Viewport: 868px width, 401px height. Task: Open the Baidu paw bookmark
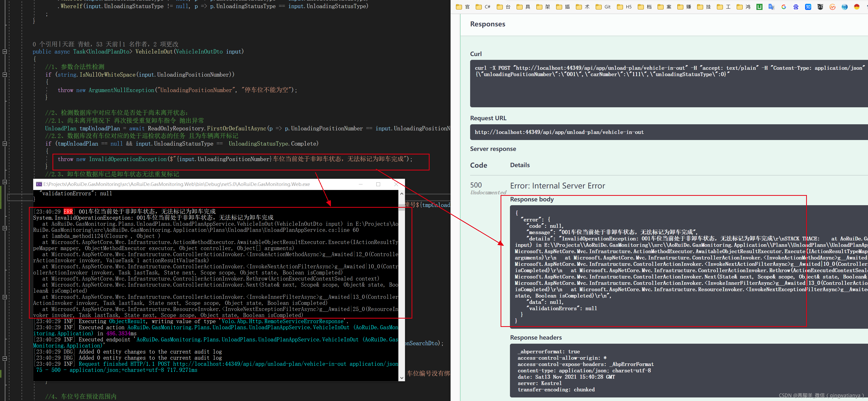796,7
